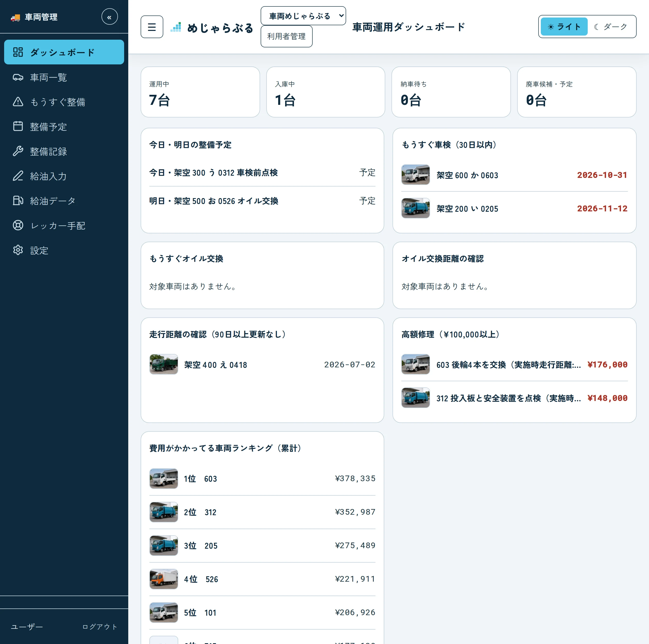Image resolution: width=649 pixels, height=644 pixels.
Task: Click the truck emoji beside 車両管理
Action: (x=15, y=17)
